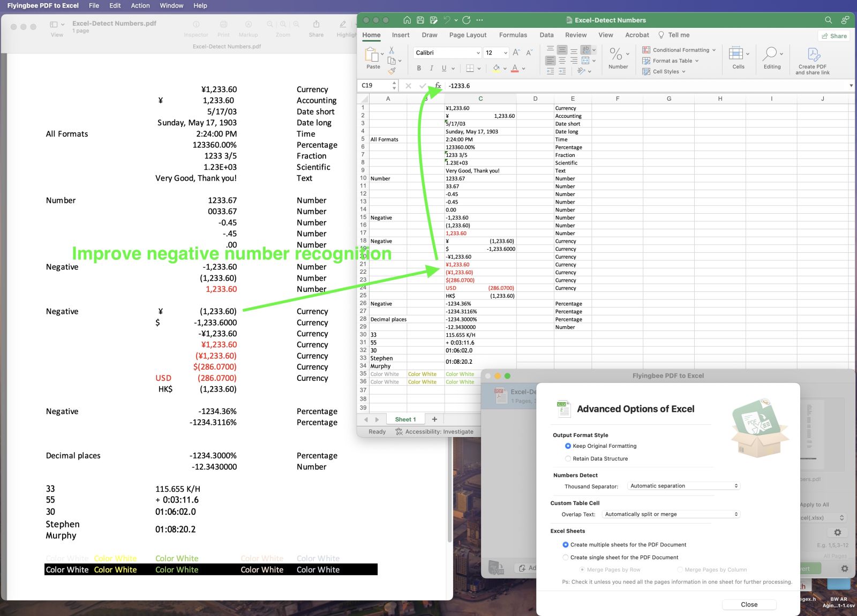Select Keep Original Formatting radio option
Screen dimensions: 857x616
click(x=568, y=446)
